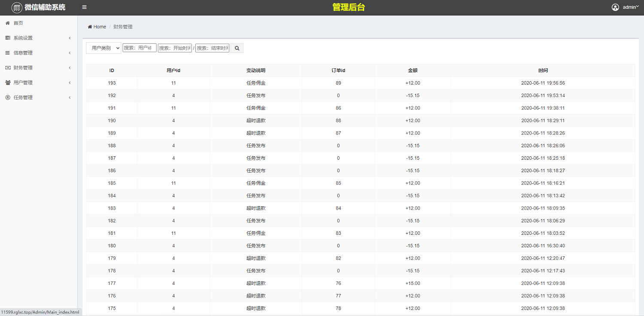Focus the 用户id search field

pos(140,48)
